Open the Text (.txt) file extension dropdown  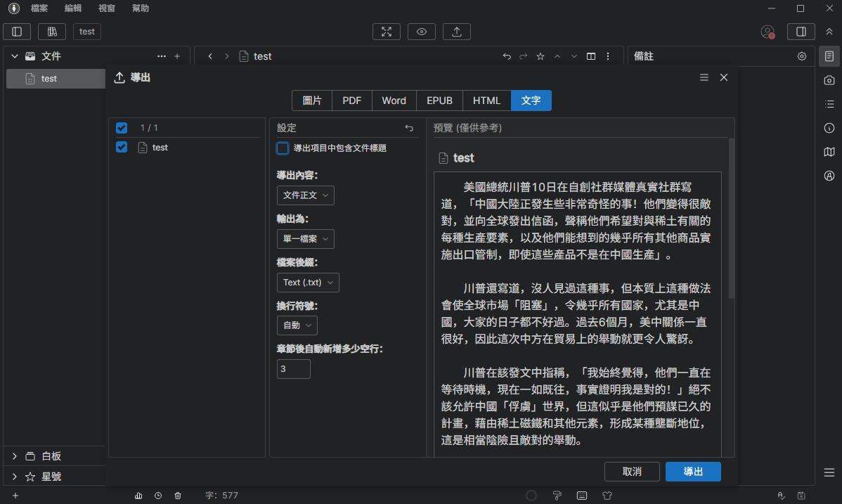(308, 283)
